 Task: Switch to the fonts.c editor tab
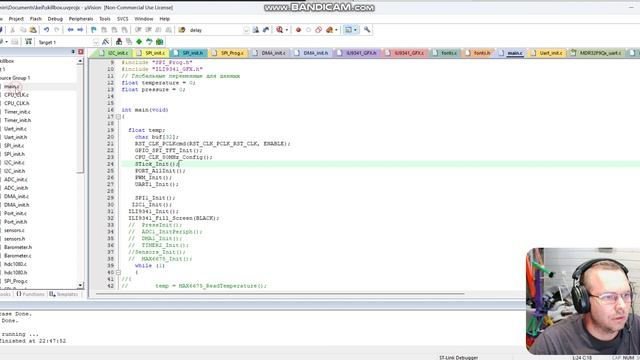click(445, 53)
